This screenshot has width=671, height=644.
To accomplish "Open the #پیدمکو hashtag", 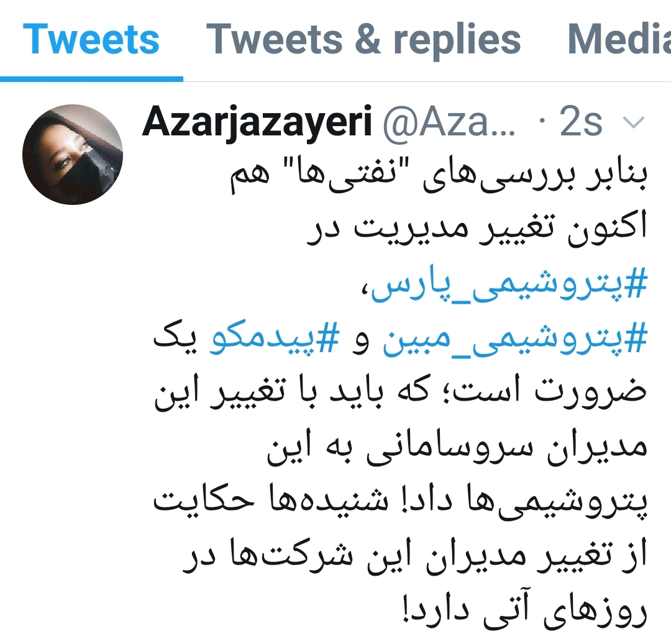I will point(274,339).
